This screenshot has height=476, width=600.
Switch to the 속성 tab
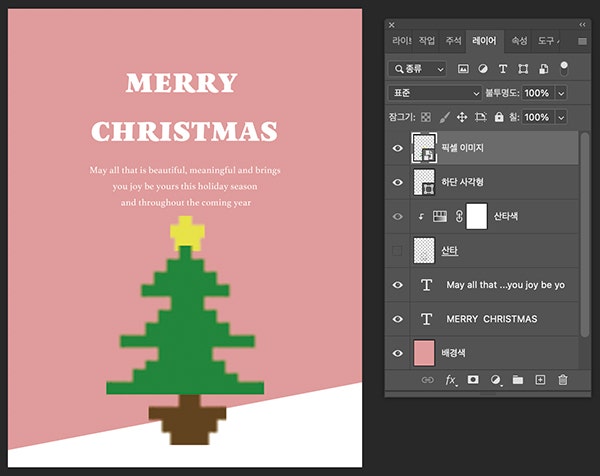click(519, 41)
